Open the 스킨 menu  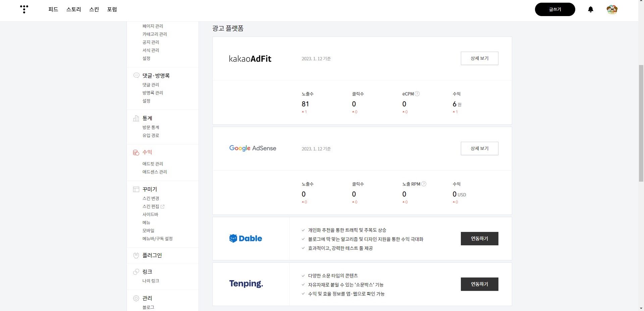click(94, 9)
